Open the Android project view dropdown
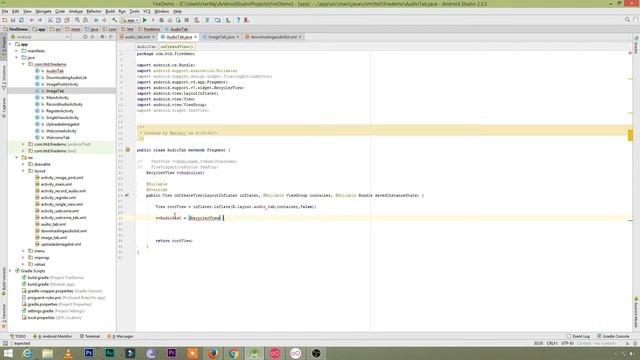The height and width of the screenshot is (360, 640). click(x=40, y=37)
